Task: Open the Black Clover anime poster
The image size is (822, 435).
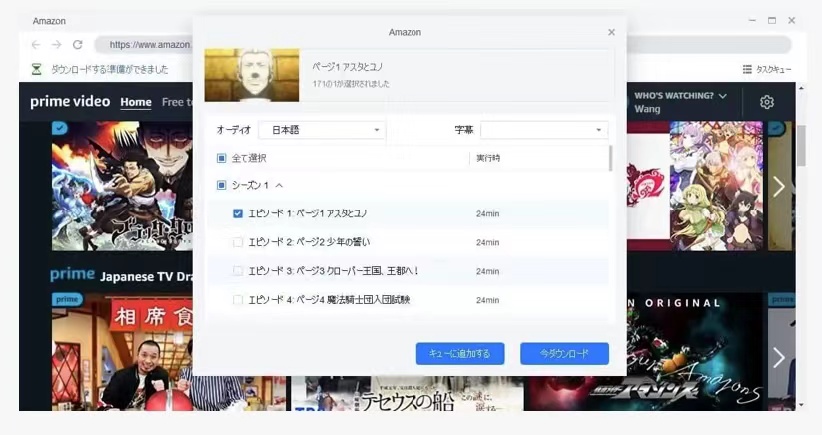Action: pos(122,186)
